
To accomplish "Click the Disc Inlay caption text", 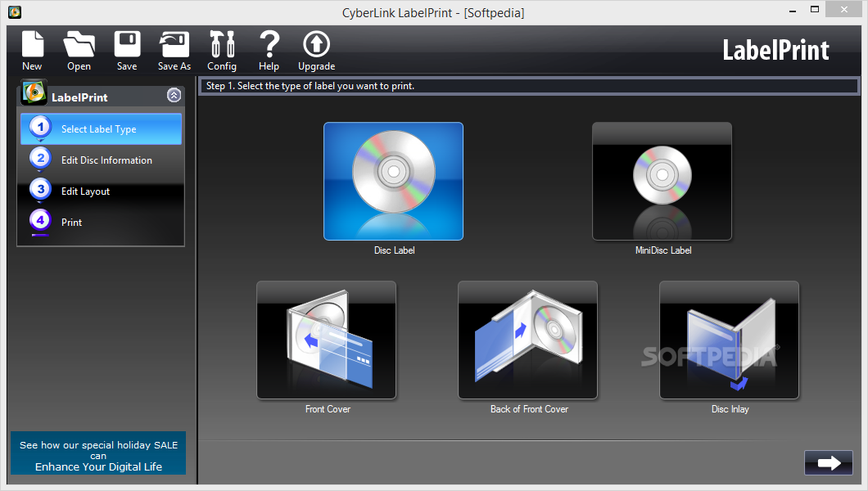I will tap(730, 409).
